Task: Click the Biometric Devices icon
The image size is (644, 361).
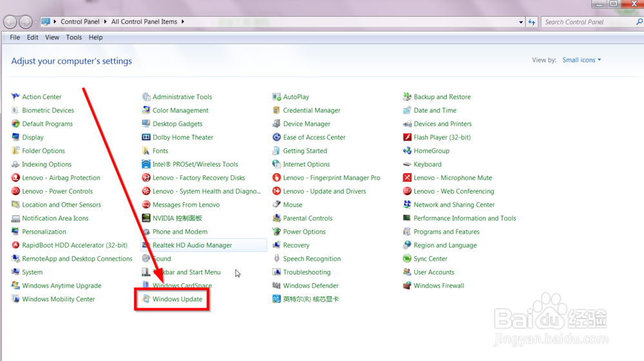Action: [15, 110]
